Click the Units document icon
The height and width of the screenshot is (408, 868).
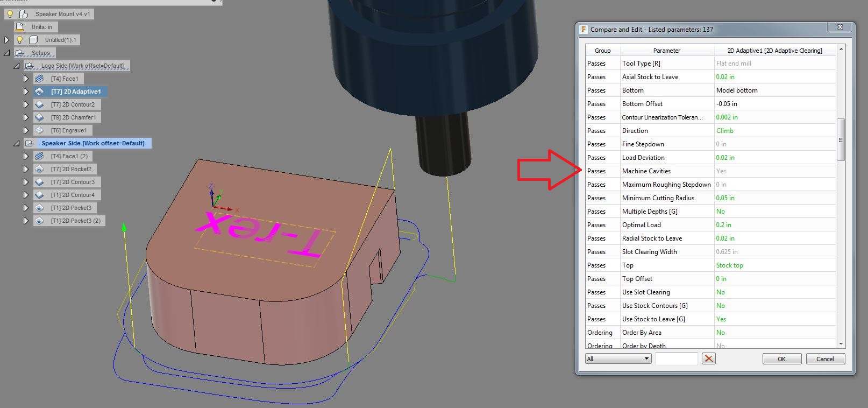click(x=20, y=27)
